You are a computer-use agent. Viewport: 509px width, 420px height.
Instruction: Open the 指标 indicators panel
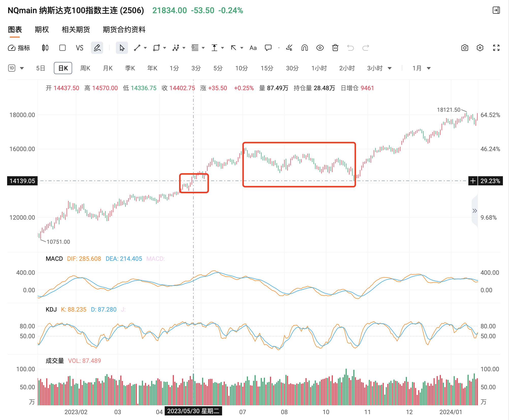coord(19,48)
